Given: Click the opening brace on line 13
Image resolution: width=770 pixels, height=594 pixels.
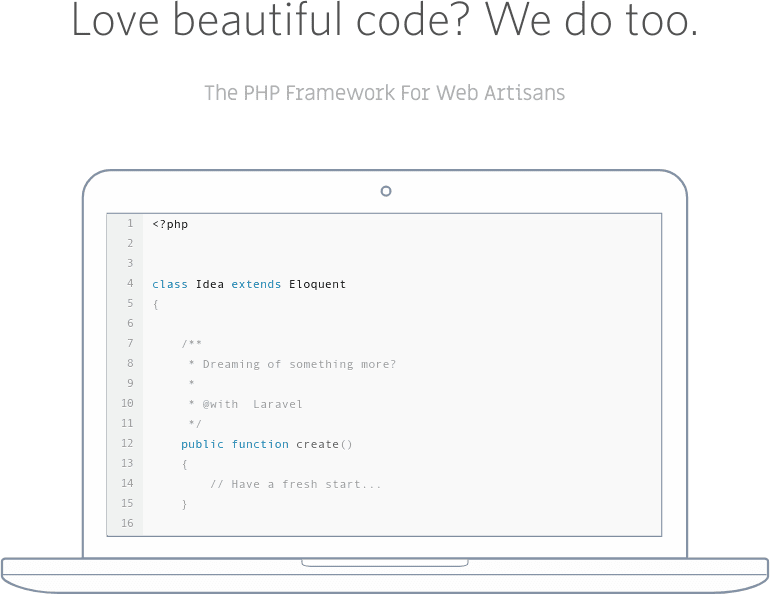Looking at the screenshot, I should (185, 464).
